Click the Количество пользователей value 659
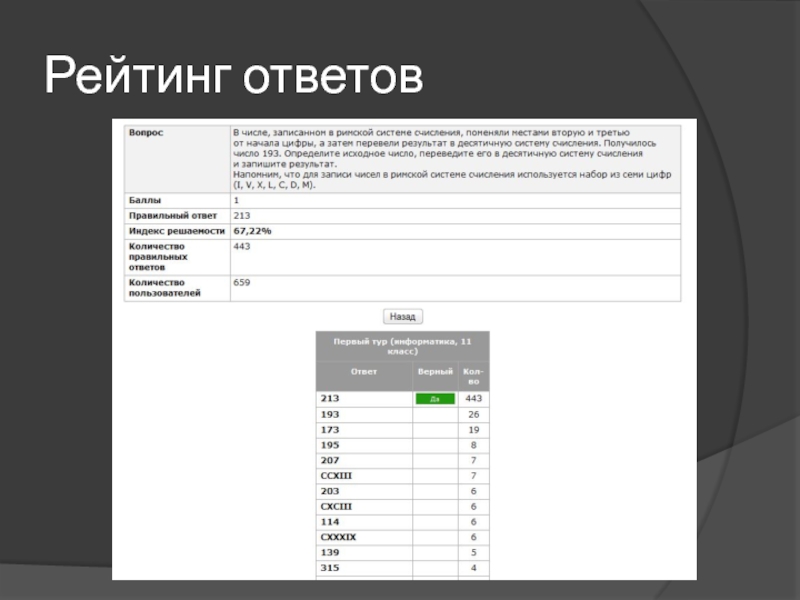800x600 pixels. tap(242, 282)
